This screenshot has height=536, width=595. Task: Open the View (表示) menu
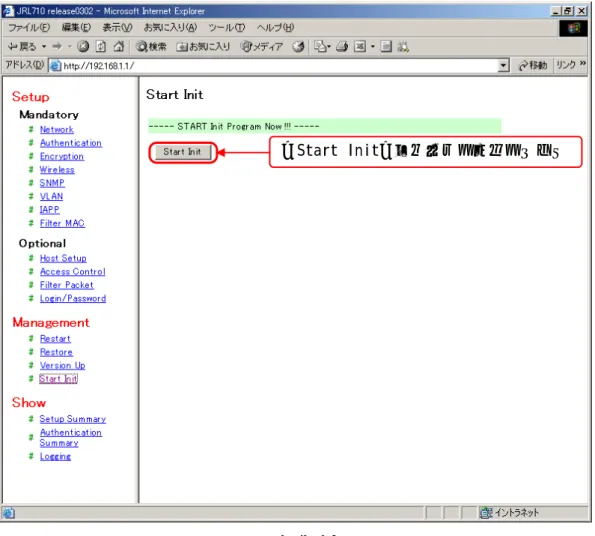tap(117, 28)
